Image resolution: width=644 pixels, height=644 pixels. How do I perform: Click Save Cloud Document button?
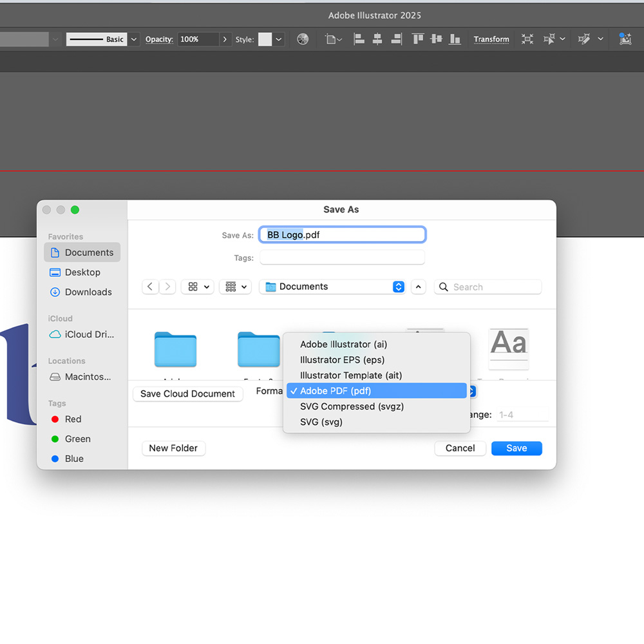(187, 394)
